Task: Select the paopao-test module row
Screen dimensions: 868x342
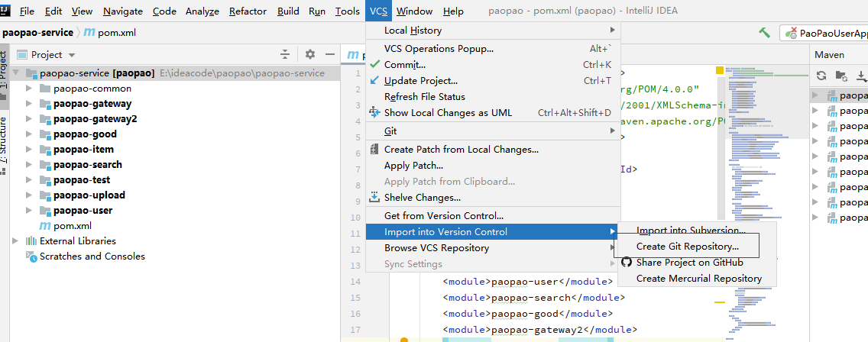Action: (x=175, y=180)
